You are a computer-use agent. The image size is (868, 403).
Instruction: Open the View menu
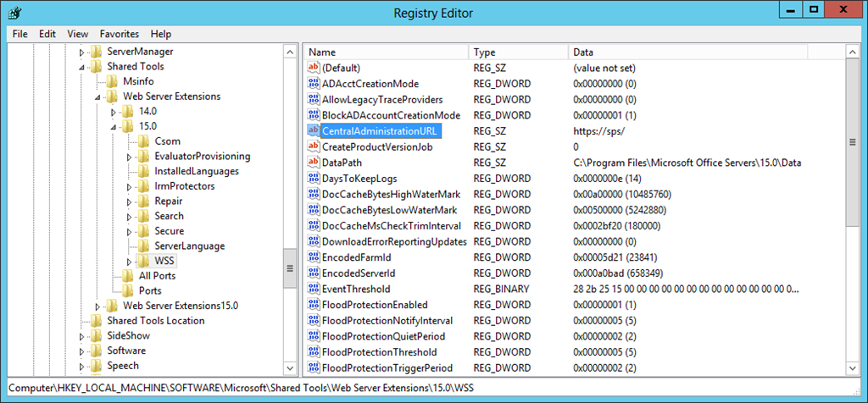click(x=77, y=34)
